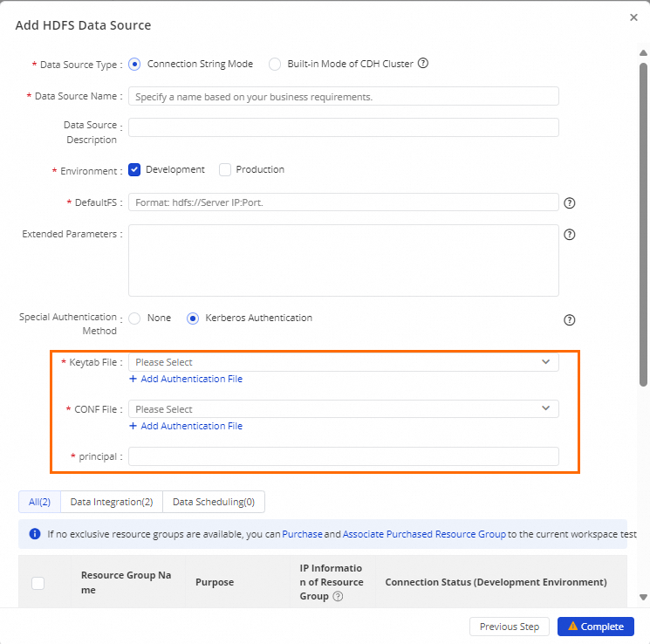Open the Data Scheduling(0) tab
The height and width of the screenshot is (644, 650).
coord(214,502)
